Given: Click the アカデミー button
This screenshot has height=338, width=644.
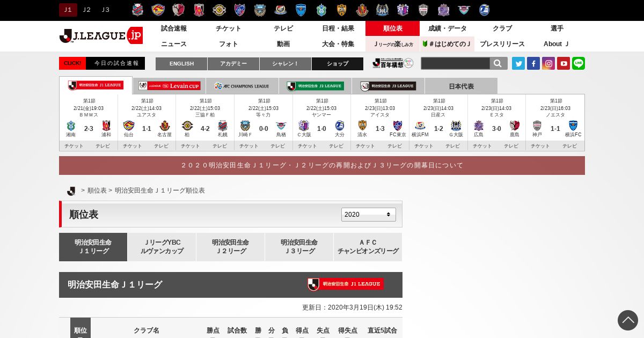Looking at the screenshot, I should click(233, 64).
